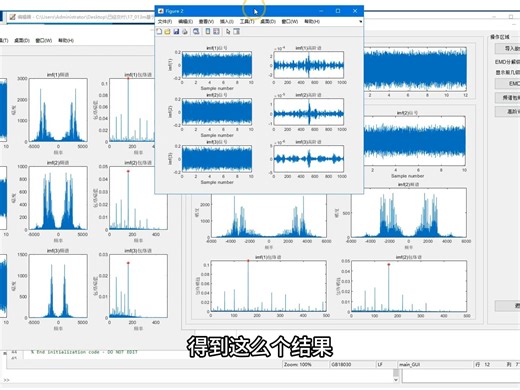This screenshot has height=390, width=520.
Task: Open 工具(T) menu in Figure 2
Action: 247,21
